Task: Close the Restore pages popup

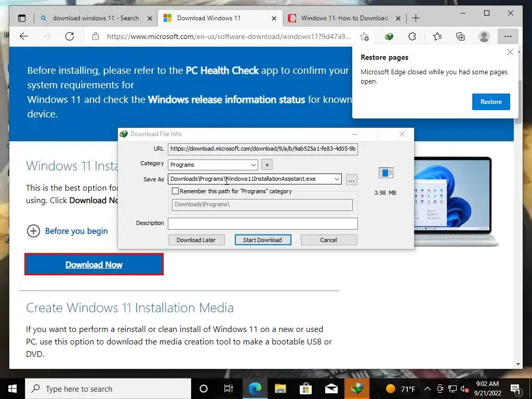Action: coord(510,52)
